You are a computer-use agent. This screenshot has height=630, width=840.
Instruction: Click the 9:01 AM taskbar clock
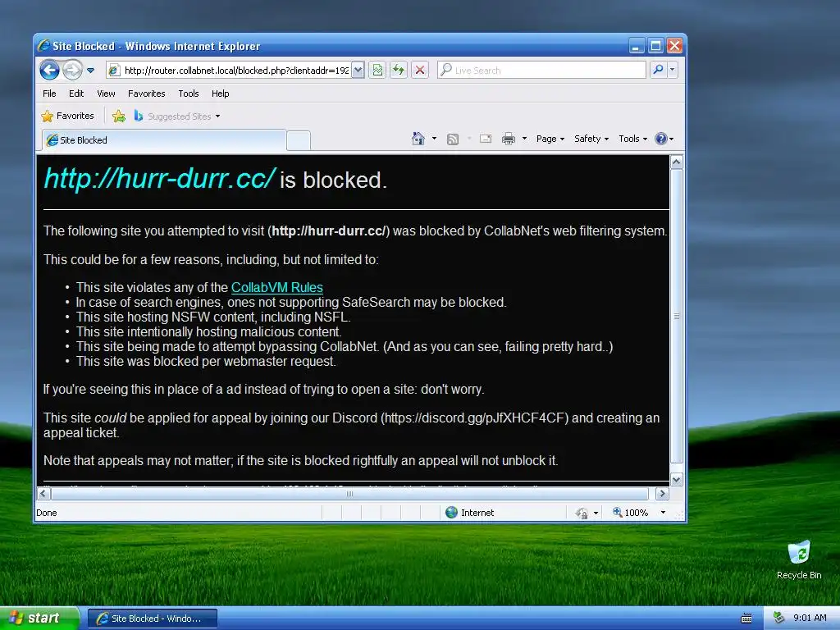click(x=810, y=619)
